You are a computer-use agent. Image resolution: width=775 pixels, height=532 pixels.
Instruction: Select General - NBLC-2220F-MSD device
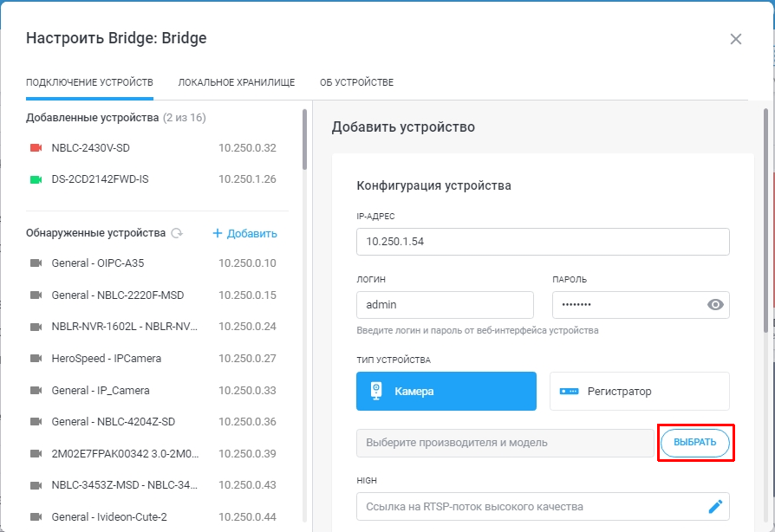pyautogui.click(x=153, y=295)
